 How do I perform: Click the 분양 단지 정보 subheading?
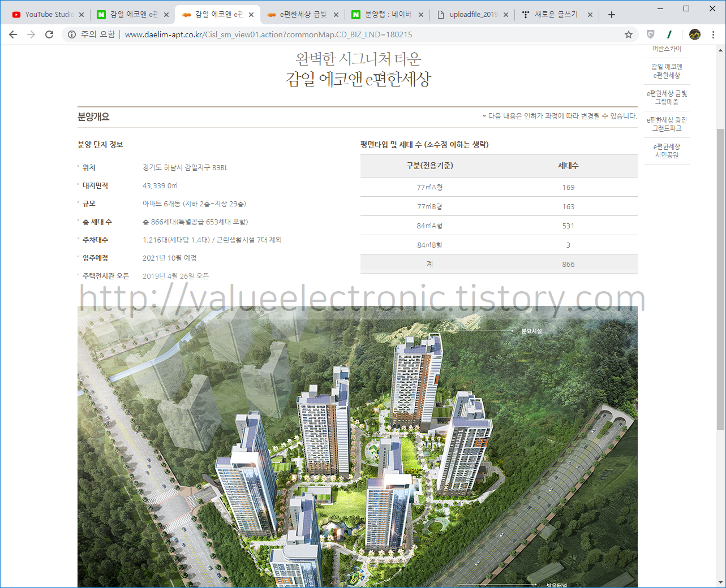click(100, 145)
